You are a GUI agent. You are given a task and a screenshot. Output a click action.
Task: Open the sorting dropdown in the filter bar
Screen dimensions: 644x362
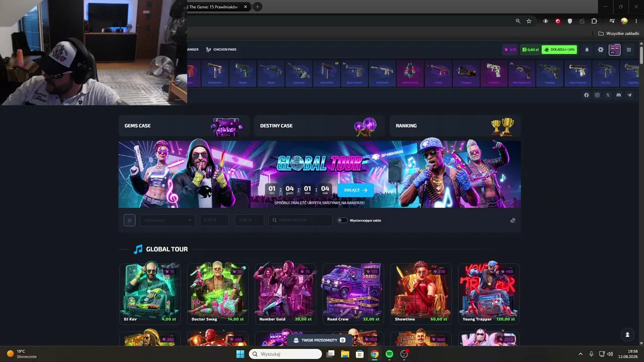click(x=167, y=220)
